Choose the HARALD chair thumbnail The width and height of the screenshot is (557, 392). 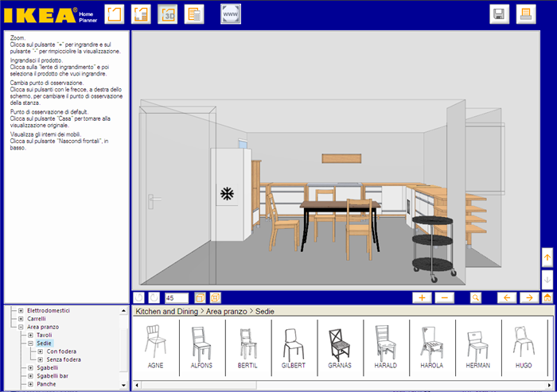coord(386,347)
